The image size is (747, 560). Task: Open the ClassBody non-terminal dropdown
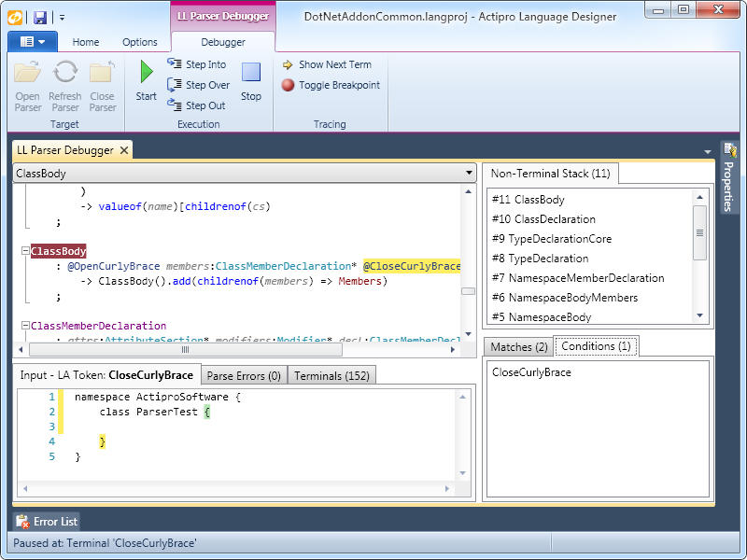pos(468,173)
